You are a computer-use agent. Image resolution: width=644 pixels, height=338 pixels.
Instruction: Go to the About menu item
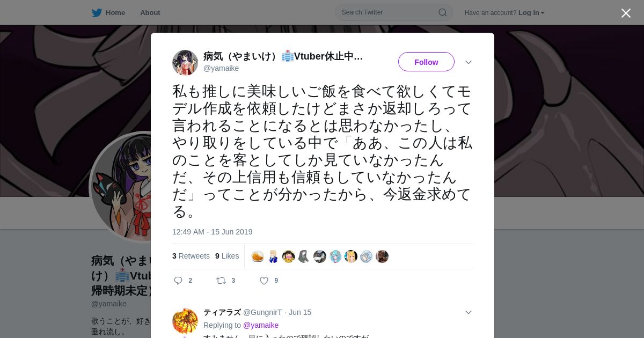tap(150, 13)
